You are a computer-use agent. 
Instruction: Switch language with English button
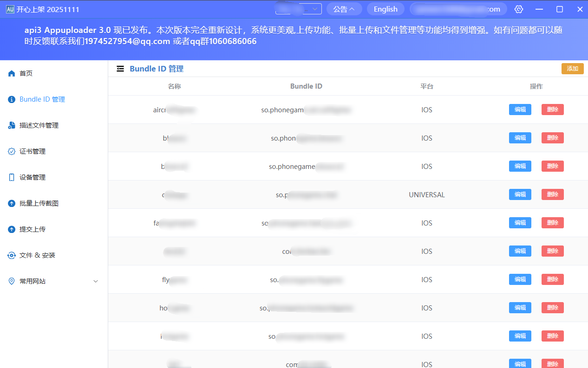(385, 9)
